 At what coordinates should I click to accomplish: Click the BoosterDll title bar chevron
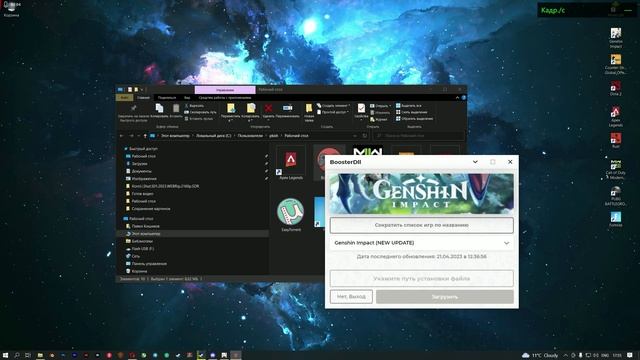click(475, 162)
